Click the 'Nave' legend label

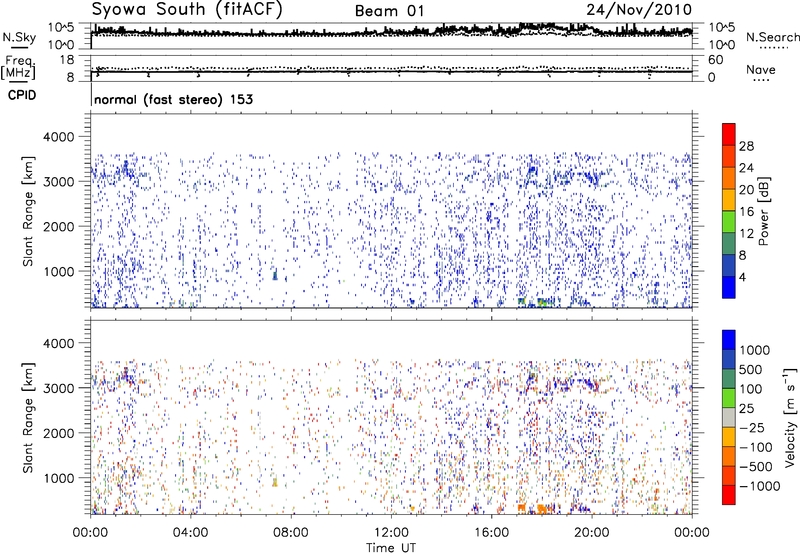click(761, 69)
